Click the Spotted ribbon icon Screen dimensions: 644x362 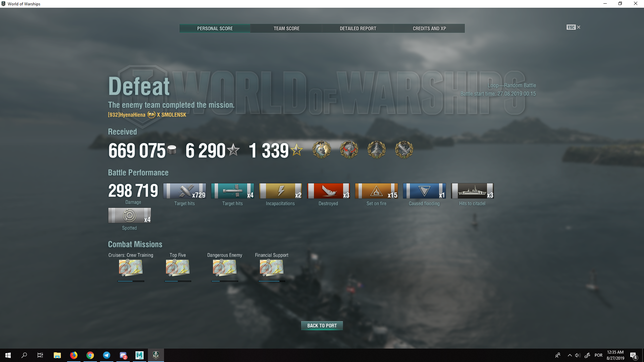point(129,215)
